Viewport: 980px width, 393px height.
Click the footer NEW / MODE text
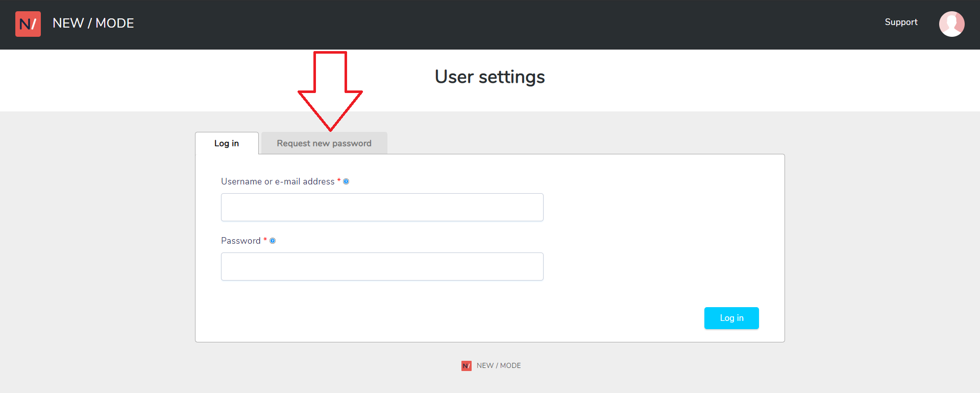pos(499,365)
